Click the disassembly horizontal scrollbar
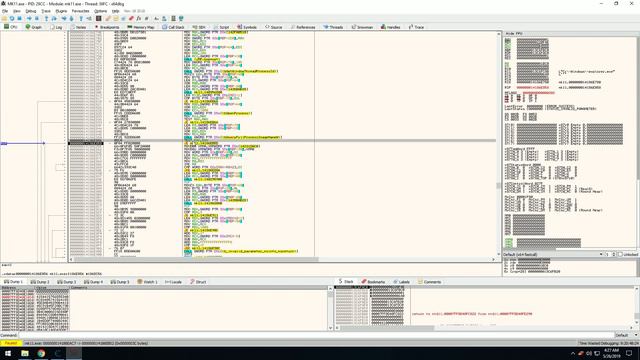 pyautogui.click(x=282, y=259)
